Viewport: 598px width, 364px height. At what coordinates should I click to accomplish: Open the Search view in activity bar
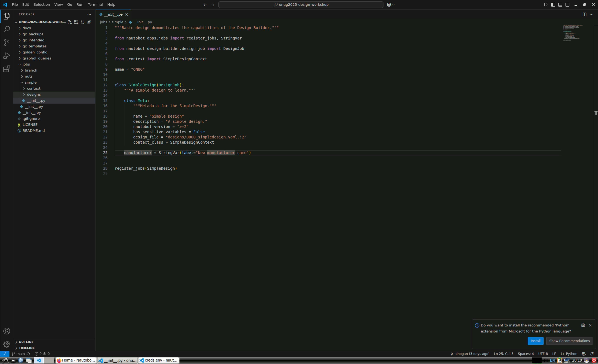pyautogui.click(x=7, y=29)
